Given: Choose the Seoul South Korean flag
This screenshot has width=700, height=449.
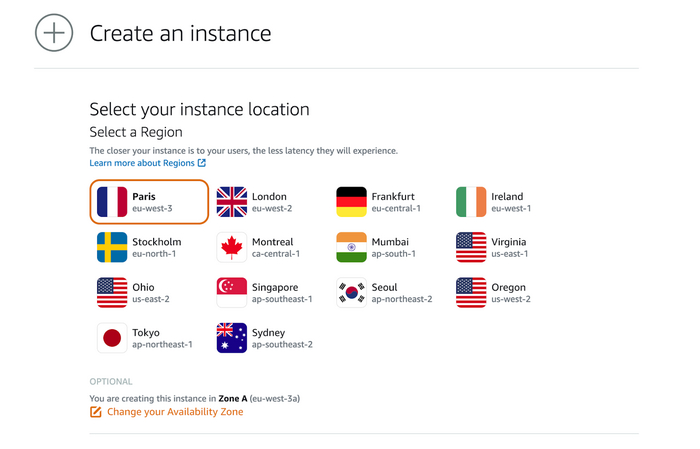Looking at the screenshot, I should click(x=352, y=292).
